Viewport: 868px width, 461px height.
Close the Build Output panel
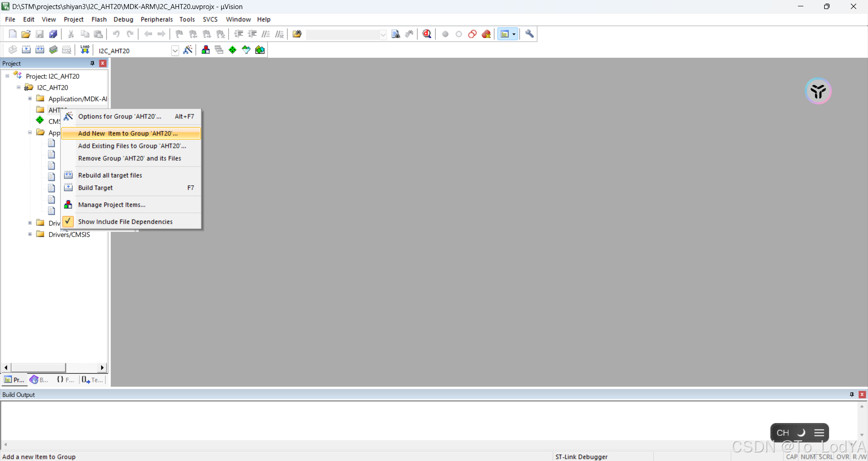click(862, 395)
